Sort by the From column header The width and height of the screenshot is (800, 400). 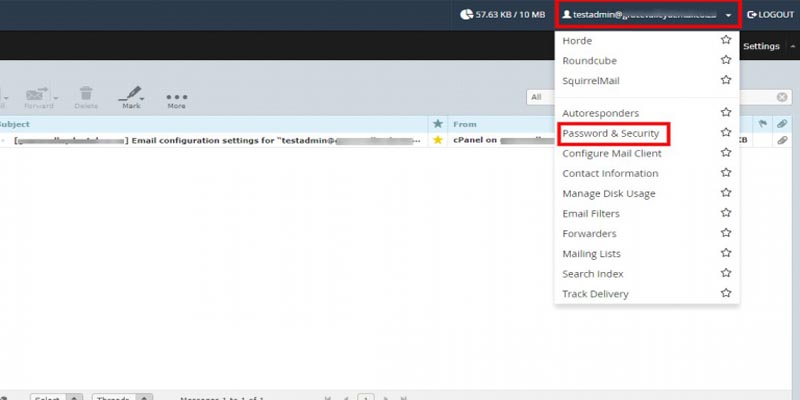pos(465,124)
